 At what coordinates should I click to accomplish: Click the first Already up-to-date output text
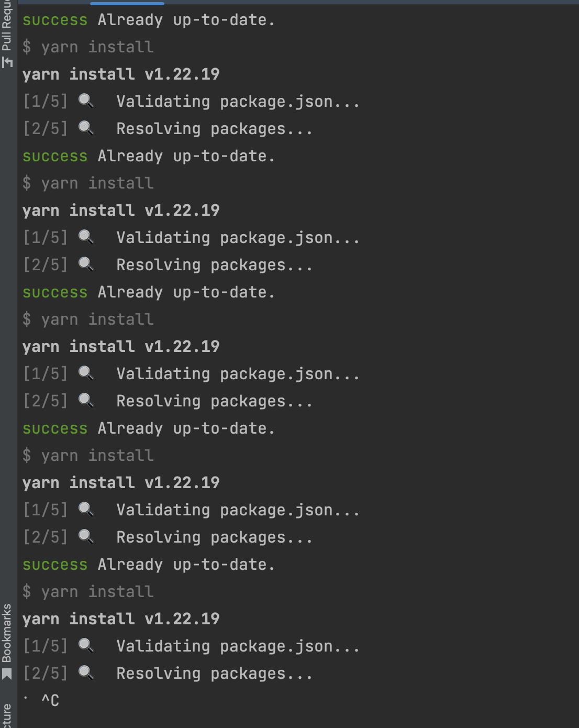185,19
